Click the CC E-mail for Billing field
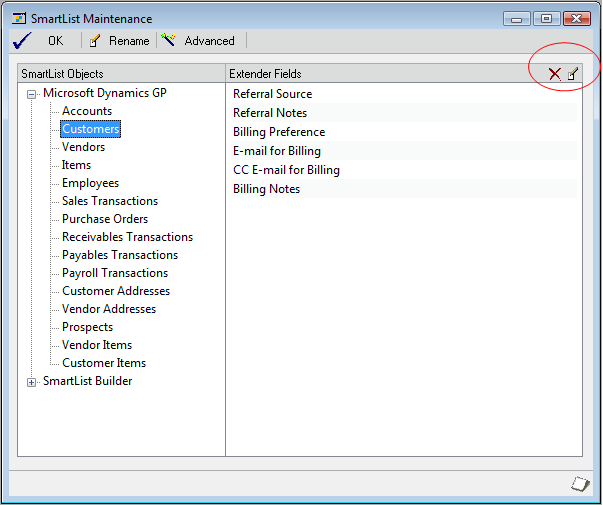603x505 pixels. point(286,170)
